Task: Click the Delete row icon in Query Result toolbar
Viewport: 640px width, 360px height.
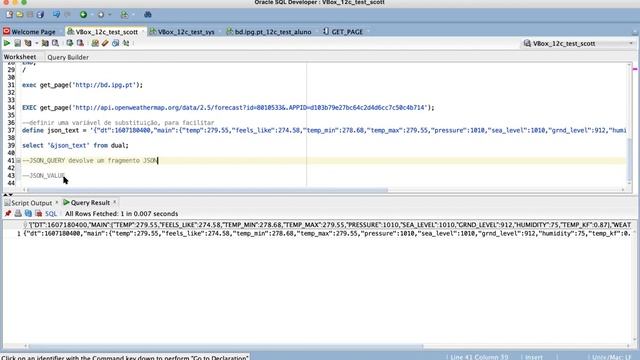Action: tap(38, 213)
